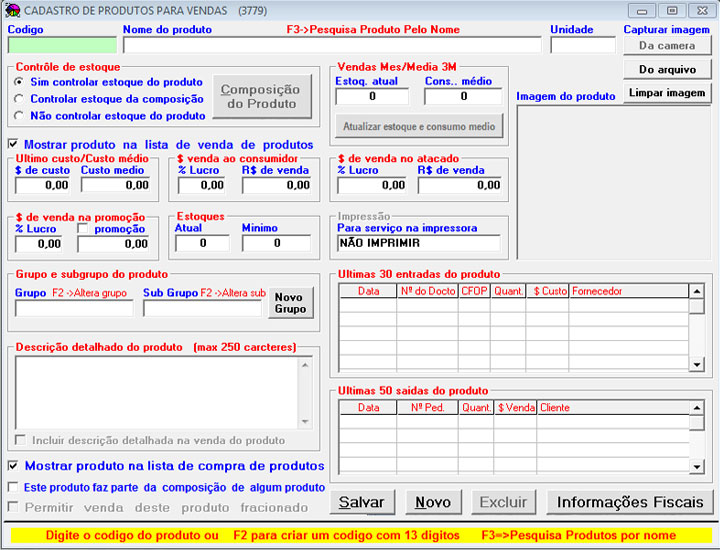The height and width of the screenshot is (550, 720).
Task: Click 'Quant.' header in entradas table
Action: [x=508, y=291]
